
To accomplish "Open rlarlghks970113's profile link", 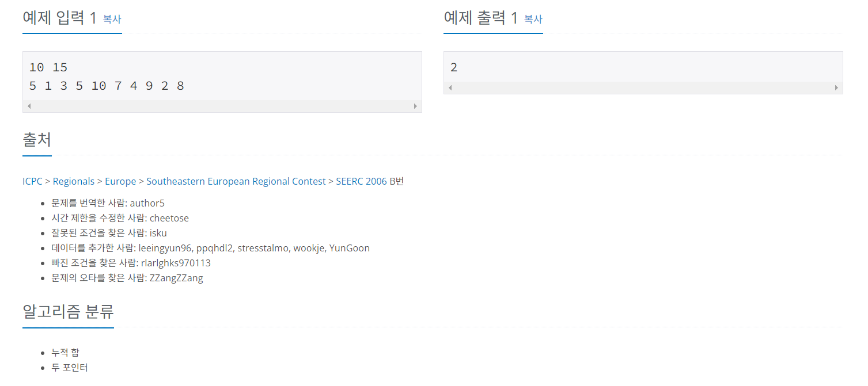I will (x=176, y=263).
